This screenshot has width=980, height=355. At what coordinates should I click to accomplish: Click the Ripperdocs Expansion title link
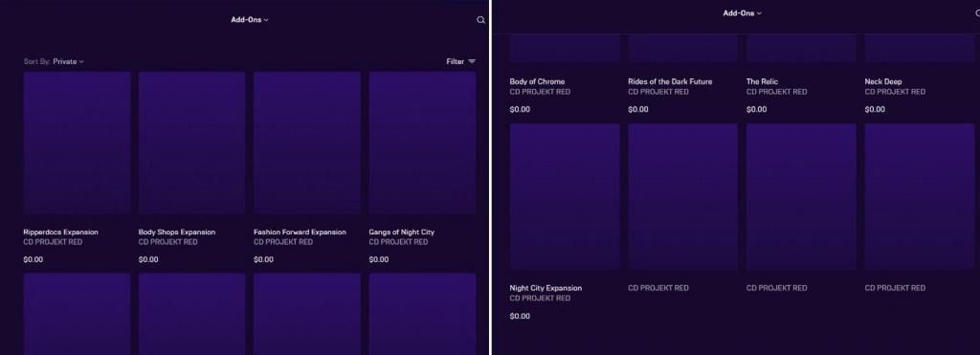pyautogui.click(x=60, y=232)
